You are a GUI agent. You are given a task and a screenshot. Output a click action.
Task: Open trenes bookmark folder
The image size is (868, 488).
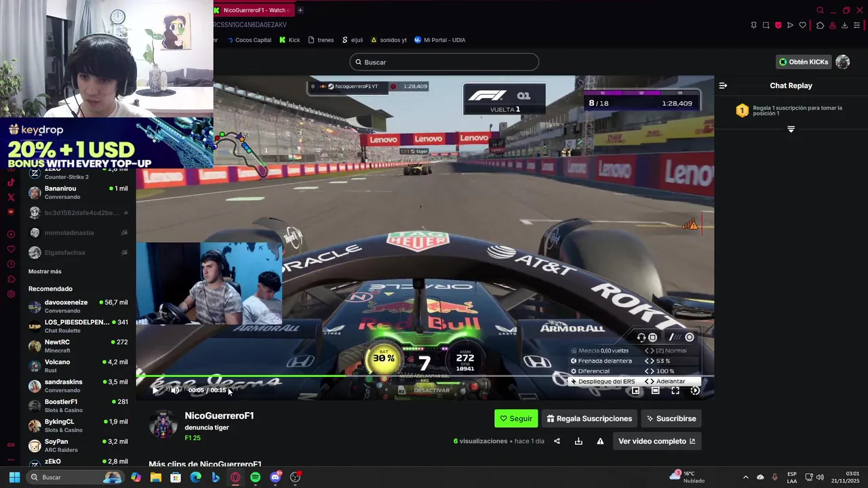(321, 40)
